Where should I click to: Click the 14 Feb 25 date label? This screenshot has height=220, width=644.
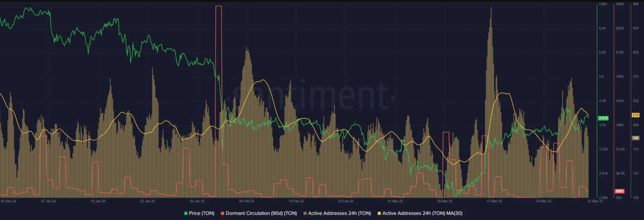296,201
